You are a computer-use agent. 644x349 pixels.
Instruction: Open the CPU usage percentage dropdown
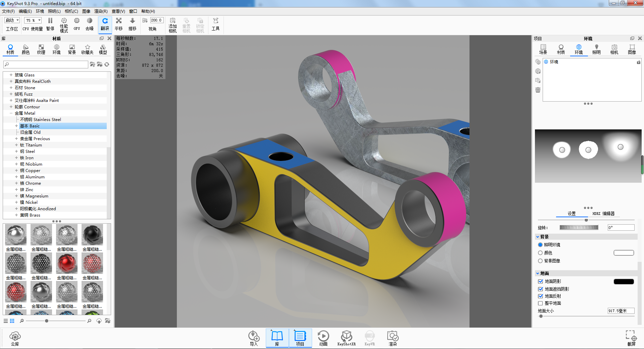33,20
